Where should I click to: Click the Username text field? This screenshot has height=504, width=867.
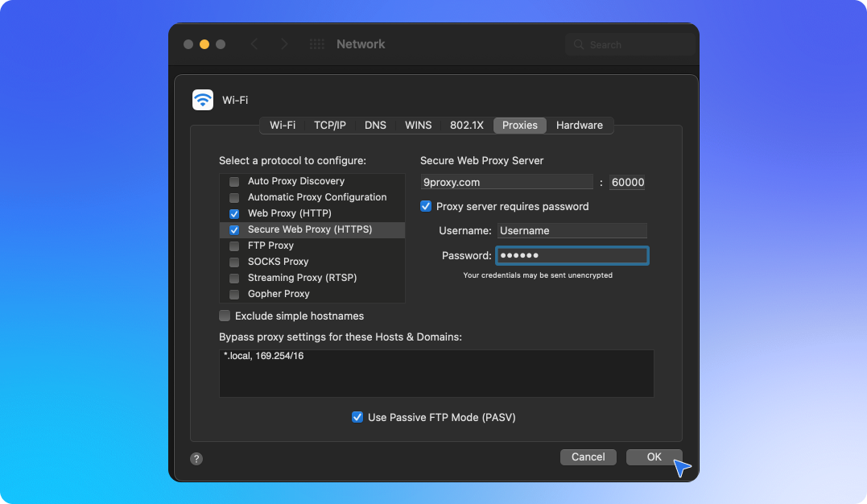572,231
